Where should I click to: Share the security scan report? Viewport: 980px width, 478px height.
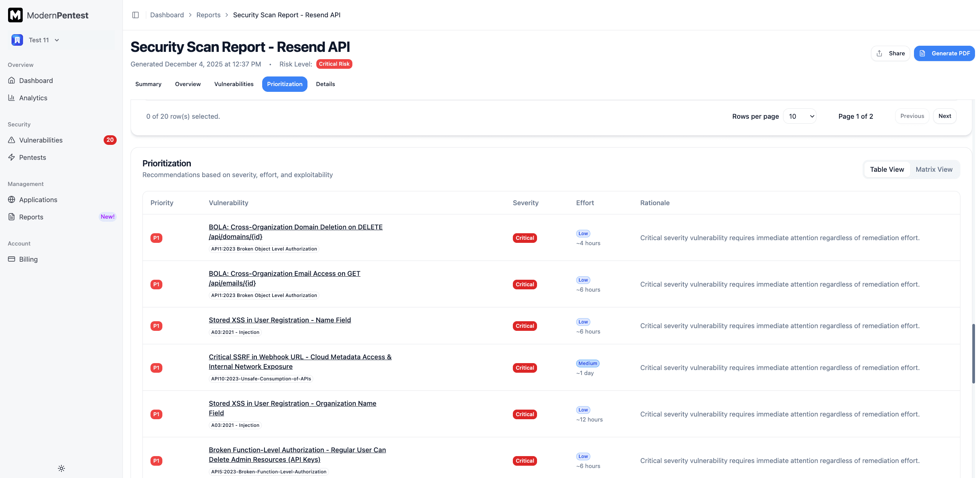click(x=891, y=53)
